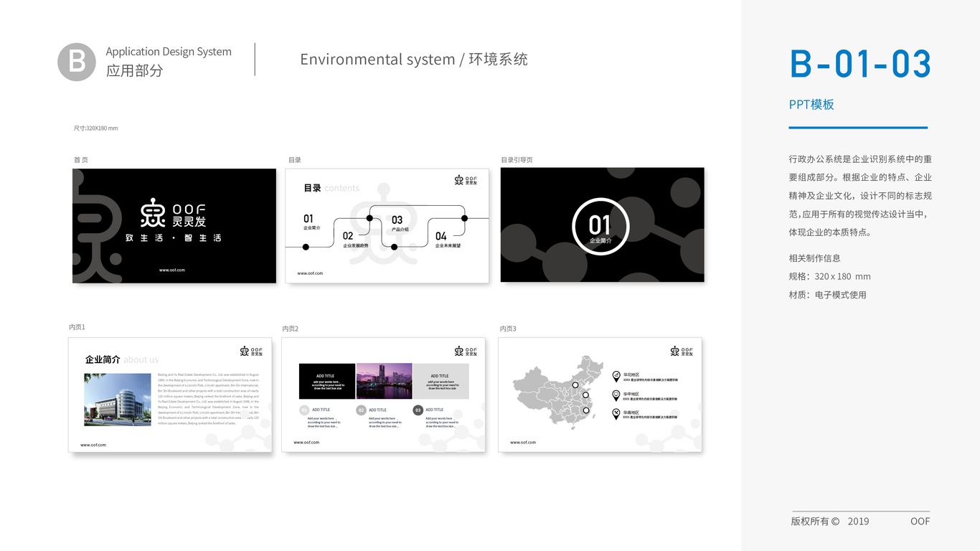Click the 行政办公系统 description paragraph in the sidebar
The height and width of the screenshot is (551, 980).
click(x=860, y=196)
